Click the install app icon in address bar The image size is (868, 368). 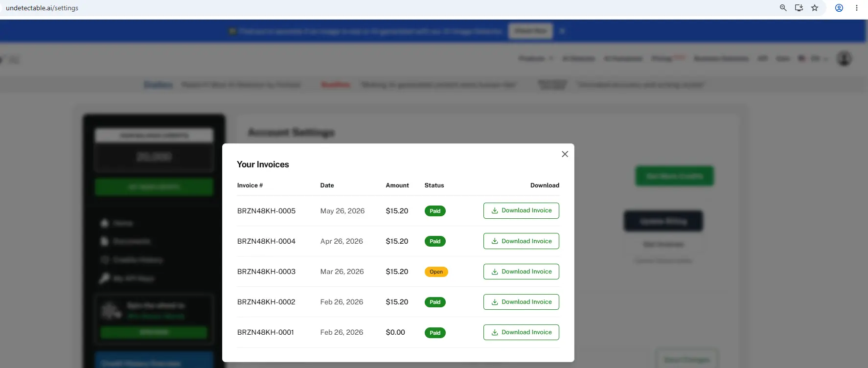click(799, 8)
